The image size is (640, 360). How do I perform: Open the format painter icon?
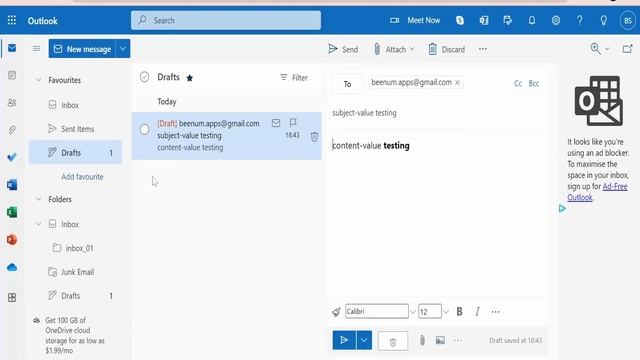pyautogui.click(x=336, y=312)
